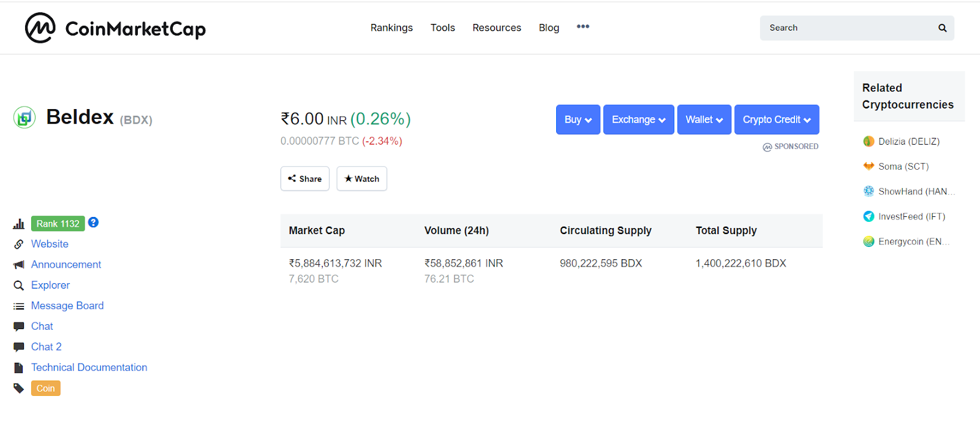
Task: Open the InvestFeed (IFT) link
Action: coord(912,217)
